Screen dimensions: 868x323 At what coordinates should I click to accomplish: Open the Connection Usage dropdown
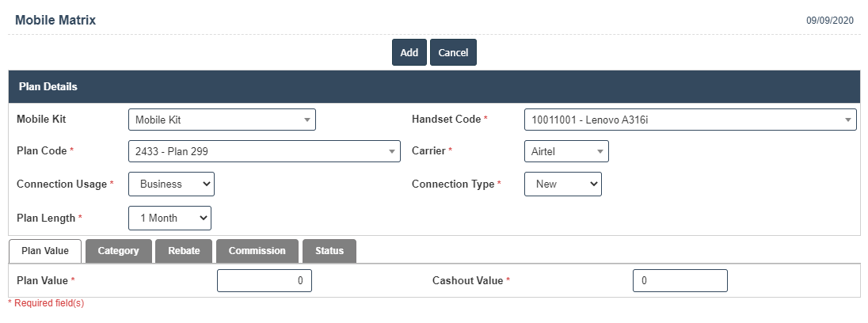pos(171,184)
